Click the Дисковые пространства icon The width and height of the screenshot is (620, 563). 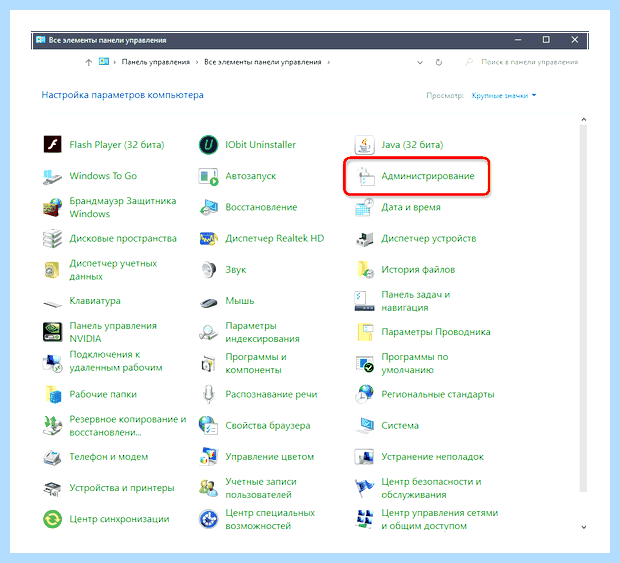52,238
